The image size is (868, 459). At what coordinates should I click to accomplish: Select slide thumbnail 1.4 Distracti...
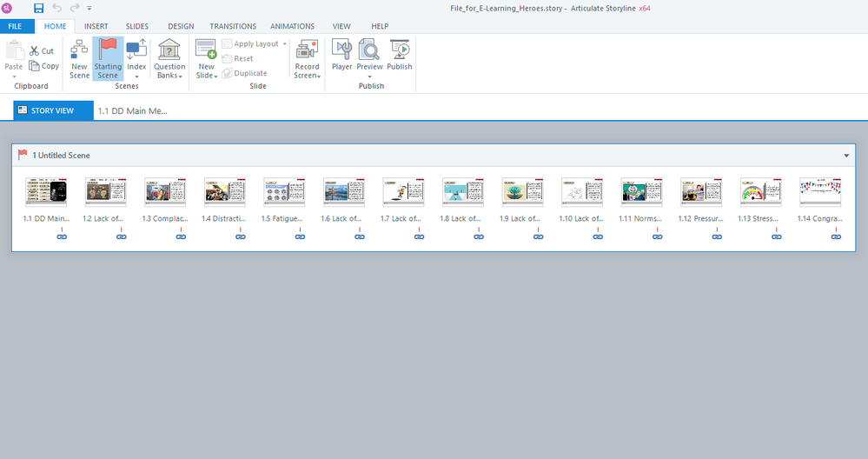coord(225,191)
